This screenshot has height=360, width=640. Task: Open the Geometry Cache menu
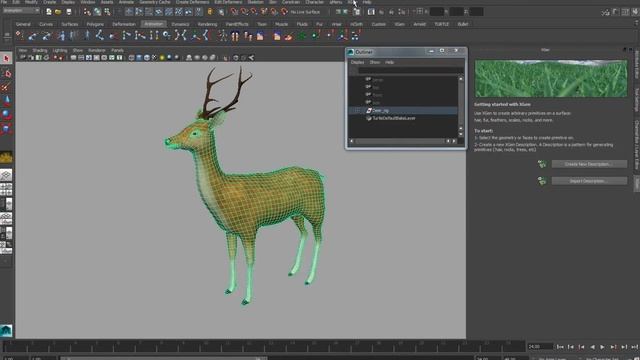[x=155, y=2]
